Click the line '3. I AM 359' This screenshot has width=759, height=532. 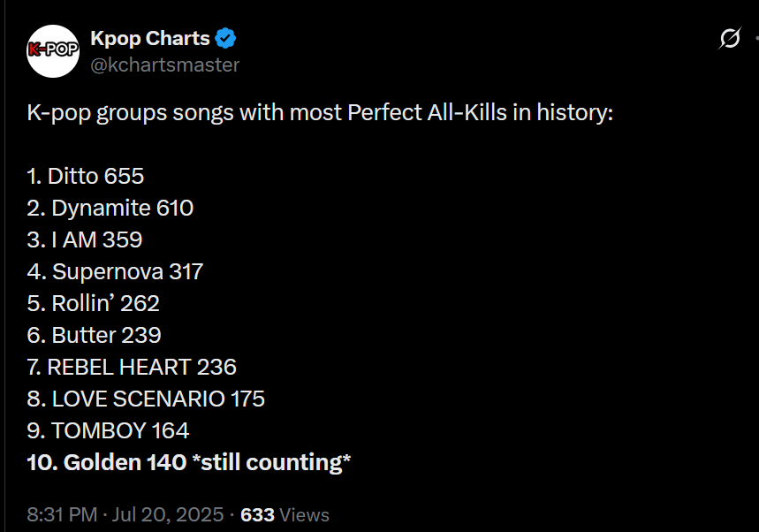click(85, 239)
